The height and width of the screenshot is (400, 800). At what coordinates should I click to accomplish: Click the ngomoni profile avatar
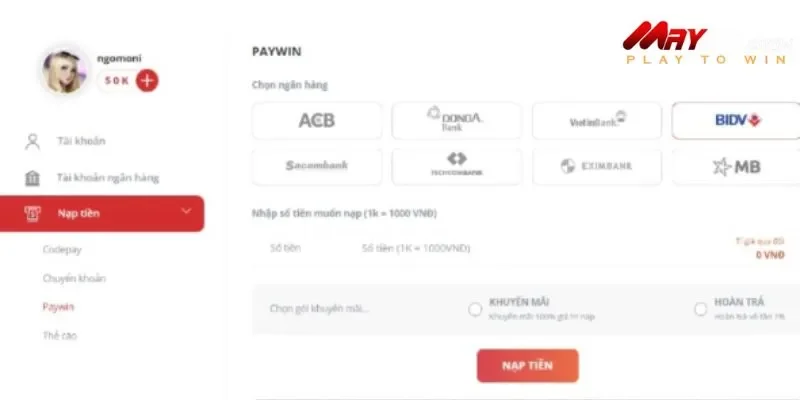[x=65, y=73]
